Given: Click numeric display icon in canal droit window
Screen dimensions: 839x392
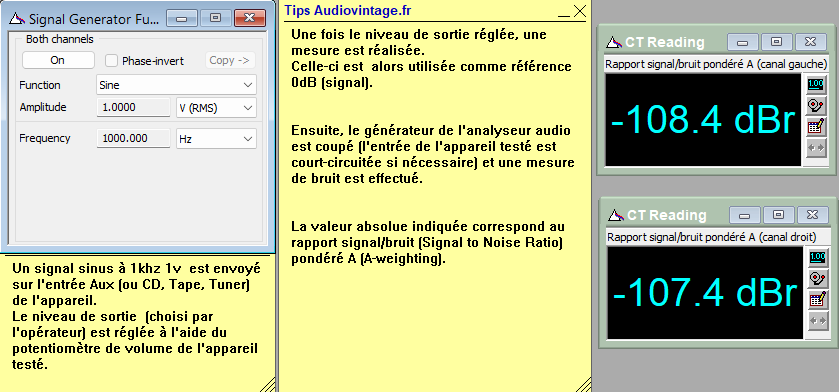Looking at the screenshot, I should point(817,257).
